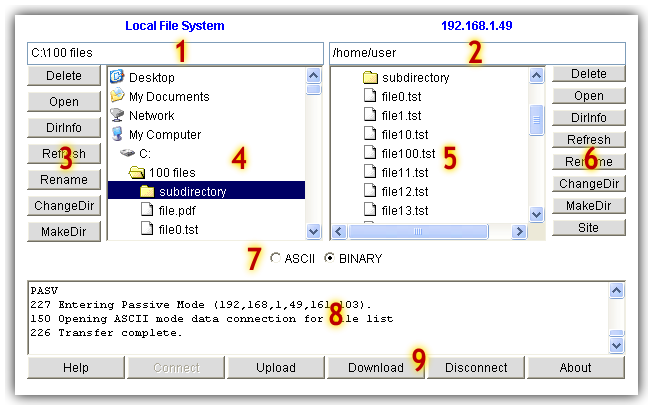The width and height of the screenshot is (653, 410).
Task: Click the remote DirInfo button
Action: [589, 118]
